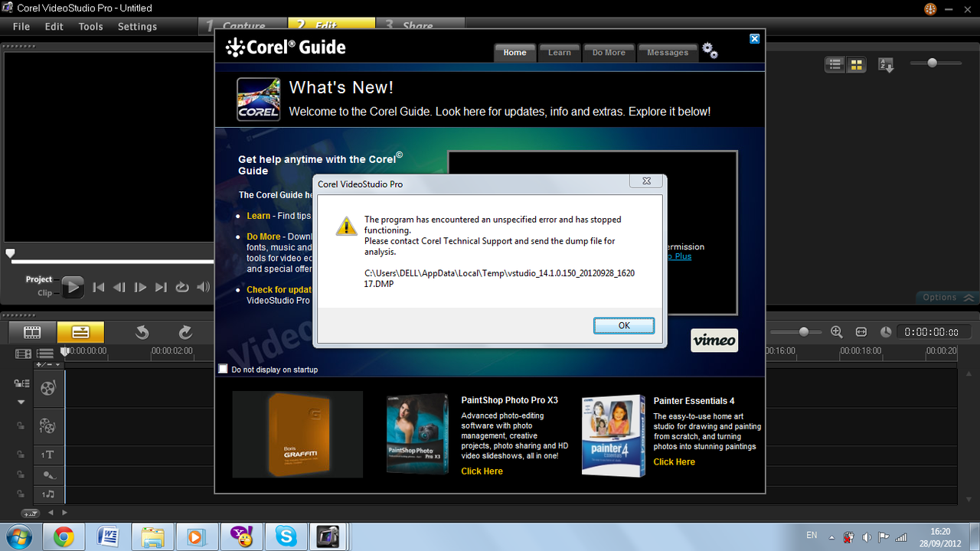Switch to Storyboard View button
Viewport: 980px width, 551px height.
point(32,332)
